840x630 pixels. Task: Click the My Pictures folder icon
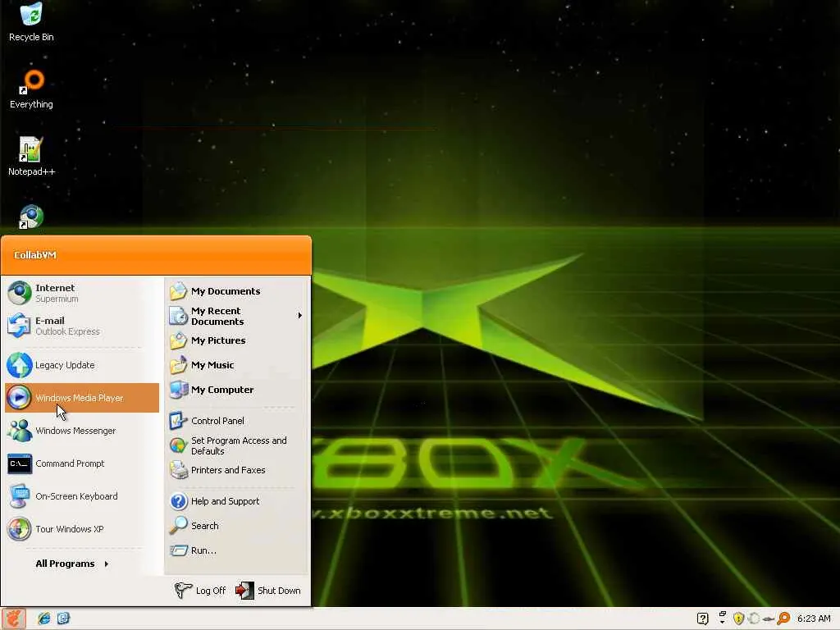point(178,340)
